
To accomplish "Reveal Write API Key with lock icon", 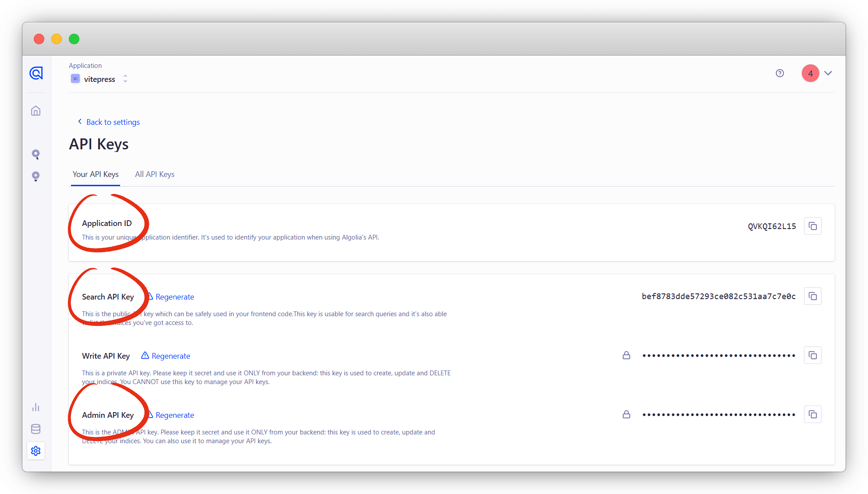I will point(626,355).
